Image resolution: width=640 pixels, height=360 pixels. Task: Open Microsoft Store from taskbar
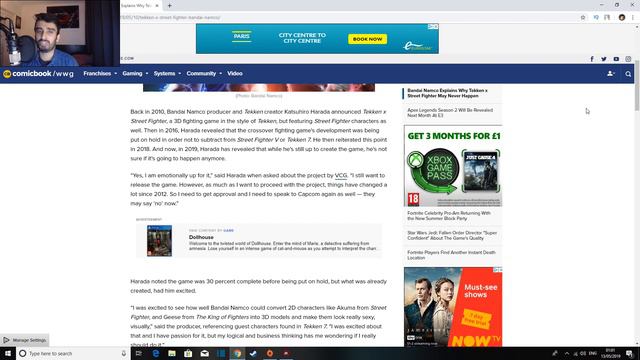188,353
